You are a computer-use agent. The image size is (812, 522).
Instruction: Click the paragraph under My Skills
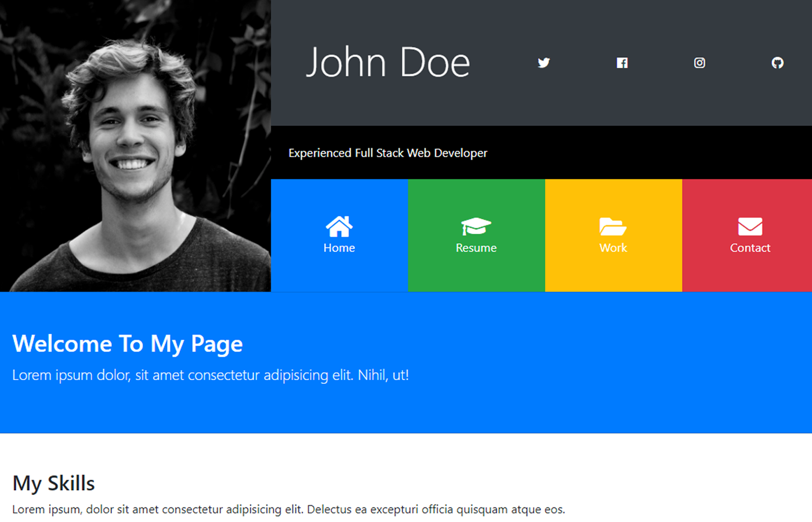click(x=288, y=509)
